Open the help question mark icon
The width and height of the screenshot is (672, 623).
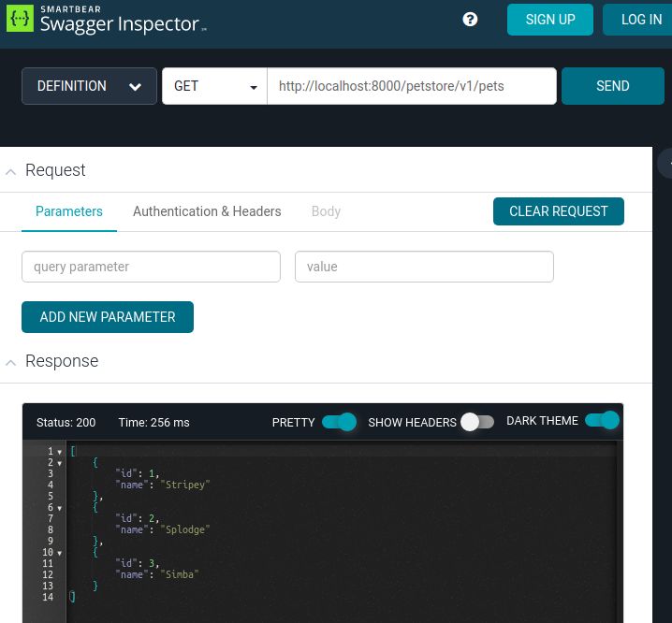click(x=470, y=20)
